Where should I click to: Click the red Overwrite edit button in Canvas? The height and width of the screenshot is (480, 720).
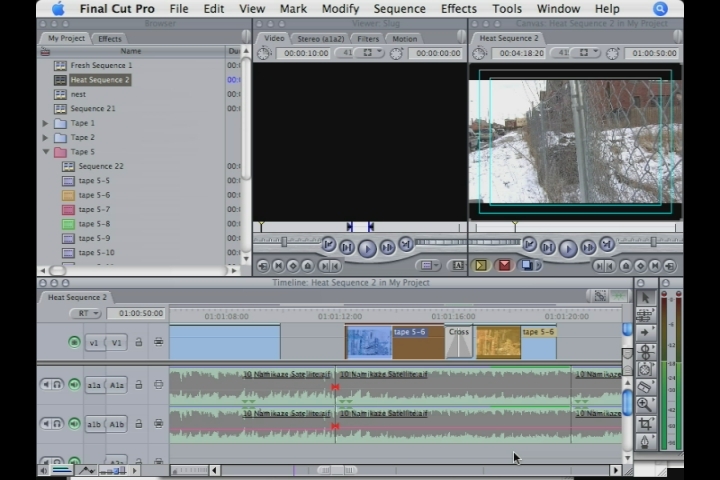[504, 265]
